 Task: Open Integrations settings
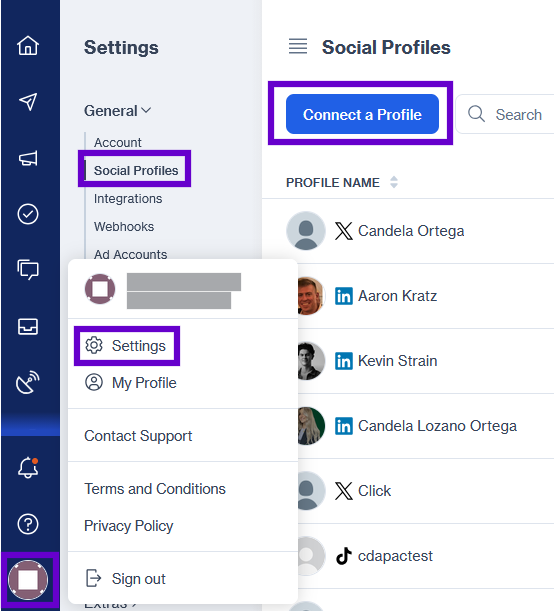pos(128,199)
